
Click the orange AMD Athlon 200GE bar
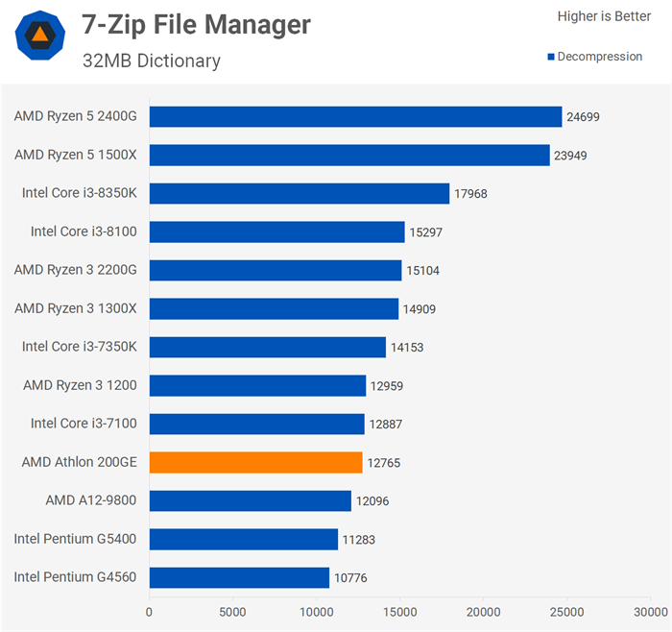click(256, 463)
